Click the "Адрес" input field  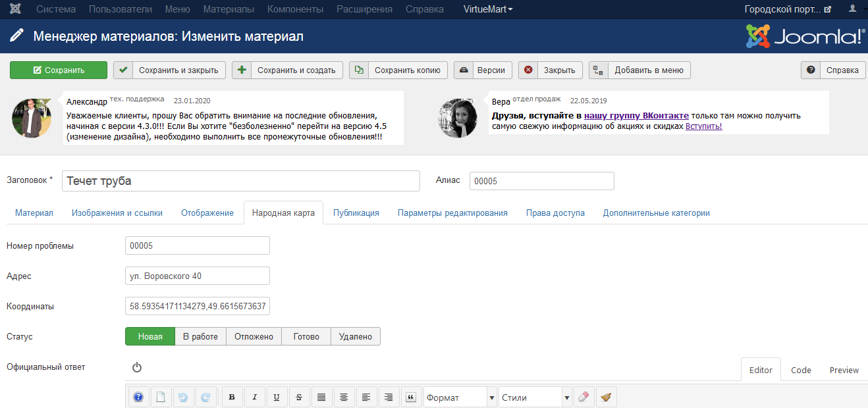(x=197, y=276)
